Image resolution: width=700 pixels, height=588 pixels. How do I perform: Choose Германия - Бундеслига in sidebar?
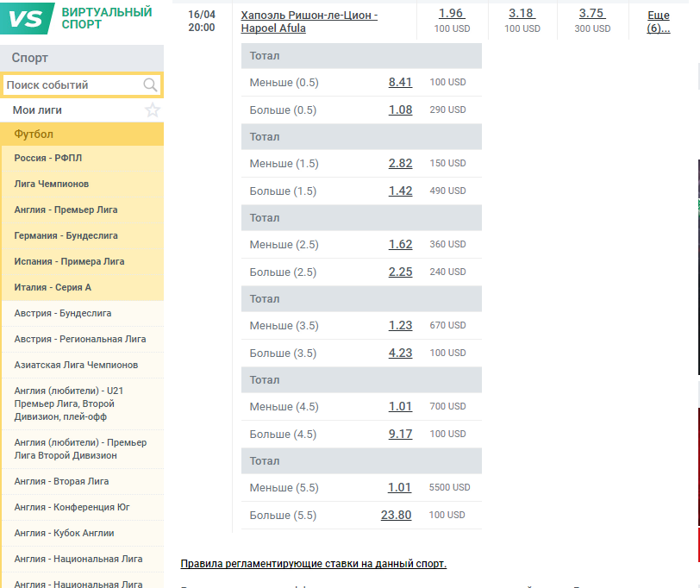66,235
